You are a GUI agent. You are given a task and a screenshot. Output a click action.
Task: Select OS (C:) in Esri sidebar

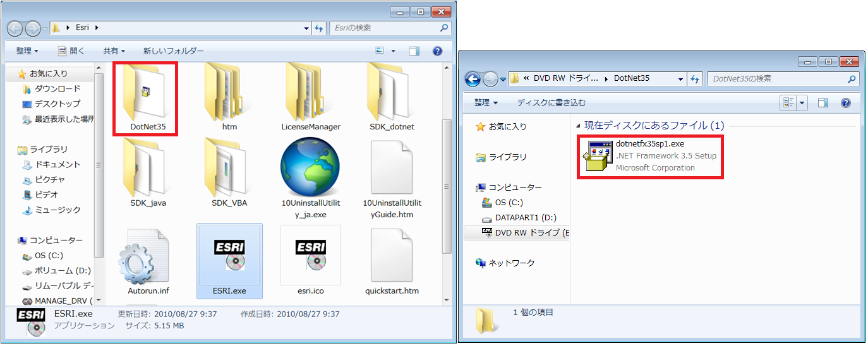(x=43, y=256)
